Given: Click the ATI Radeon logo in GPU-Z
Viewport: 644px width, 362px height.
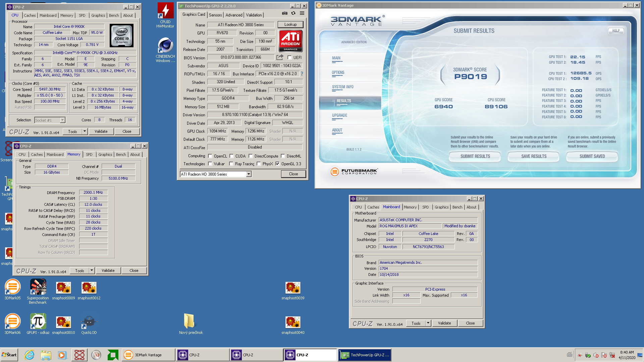Looking at the screenshot, I should coord(290,41).
